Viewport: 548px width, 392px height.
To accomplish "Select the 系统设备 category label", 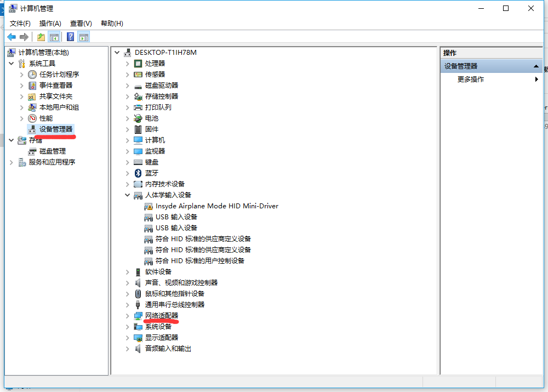I will tap(158, 327).
